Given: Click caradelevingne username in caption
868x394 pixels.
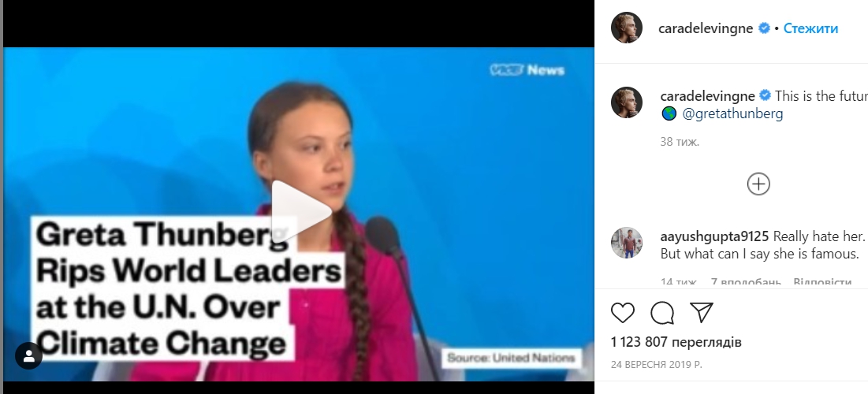Looking at the screenshot, I should pos(707,95).
